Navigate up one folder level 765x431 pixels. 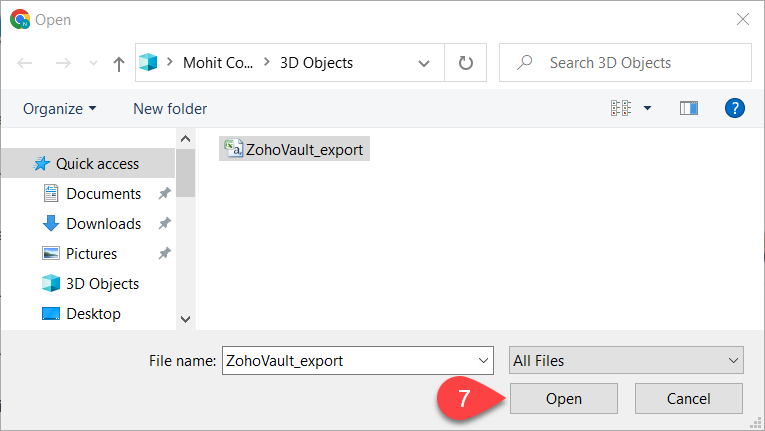pos(119,63)
